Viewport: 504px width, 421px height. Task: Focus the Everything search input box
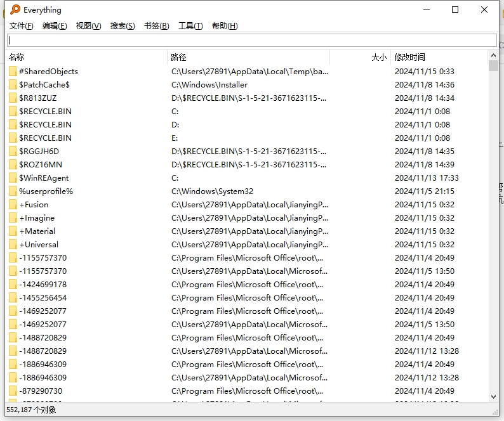coord(252,40)
